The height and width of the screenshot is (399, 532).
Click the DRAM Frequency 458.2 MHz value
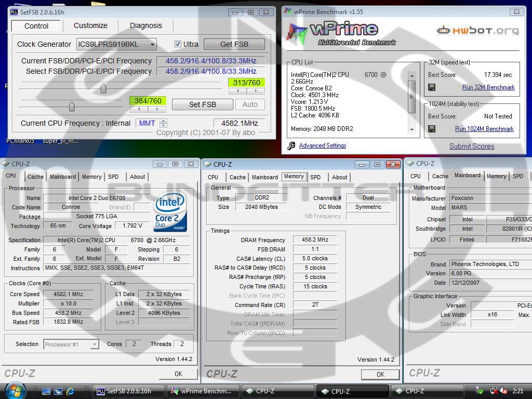click(x=315, y=240)
